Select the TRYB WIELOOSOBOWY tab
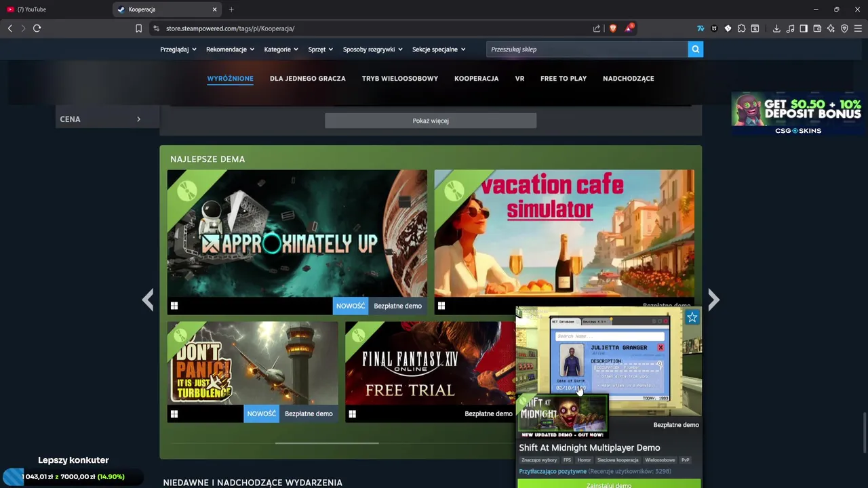The image size is (868, 488). (400, 79)
